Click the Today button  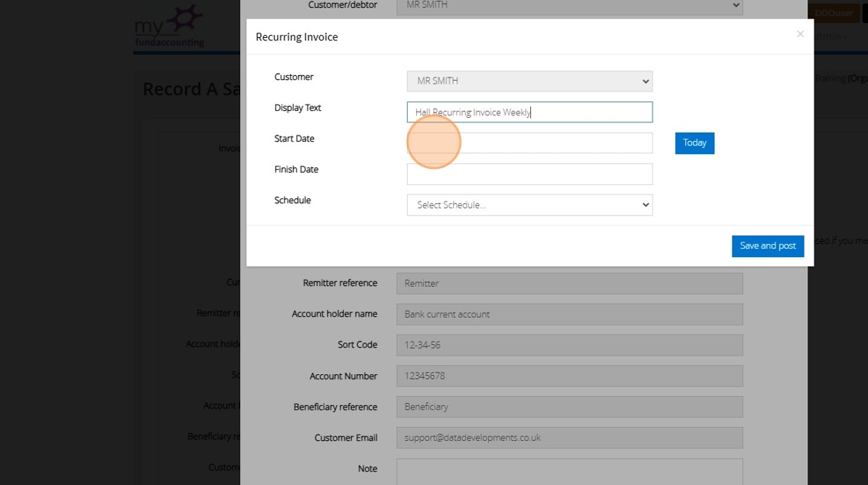coord(694,143)
